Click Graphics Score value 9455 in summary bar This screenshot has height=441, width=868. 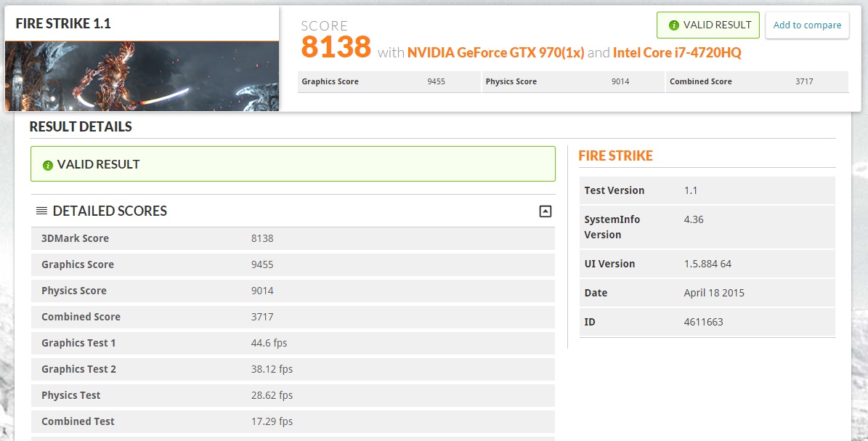(437, 81)
